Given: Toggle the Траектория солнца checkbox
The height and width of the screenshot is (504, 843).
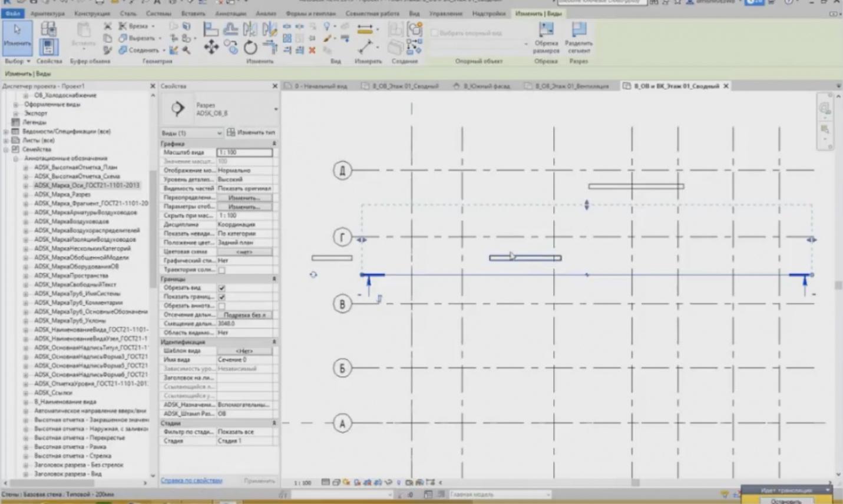Looking at the screenshot, I should tap(222, 270).
